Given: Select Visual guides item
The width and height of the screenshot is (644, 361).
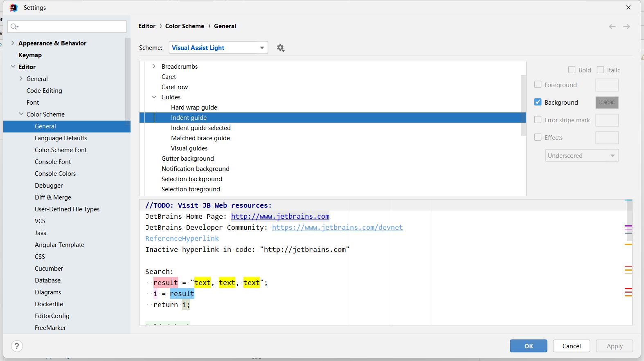Looking at the screenshot, I should click(189, 148).
